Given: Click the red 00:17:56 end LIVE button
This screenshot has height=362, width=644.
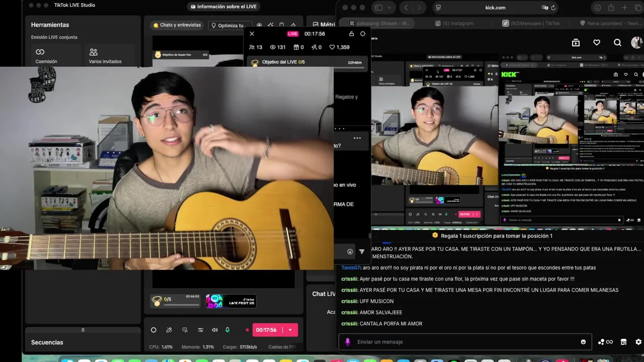Looking at the screenshot, I should (x=266, y=330).
